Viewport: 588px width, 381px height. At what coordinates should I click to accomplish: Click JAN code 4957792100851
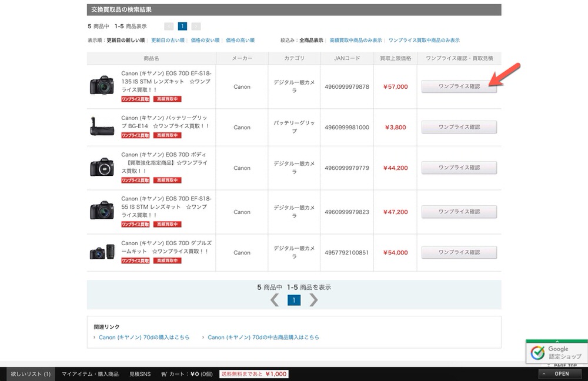click(x=347, y=252)
